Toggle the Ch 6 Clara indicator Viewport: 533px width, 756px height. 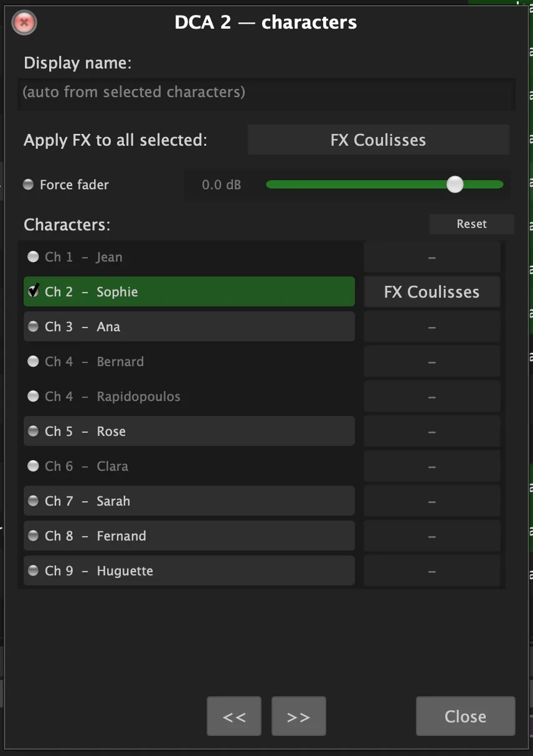pyautogui.click(x=33, y=466)
